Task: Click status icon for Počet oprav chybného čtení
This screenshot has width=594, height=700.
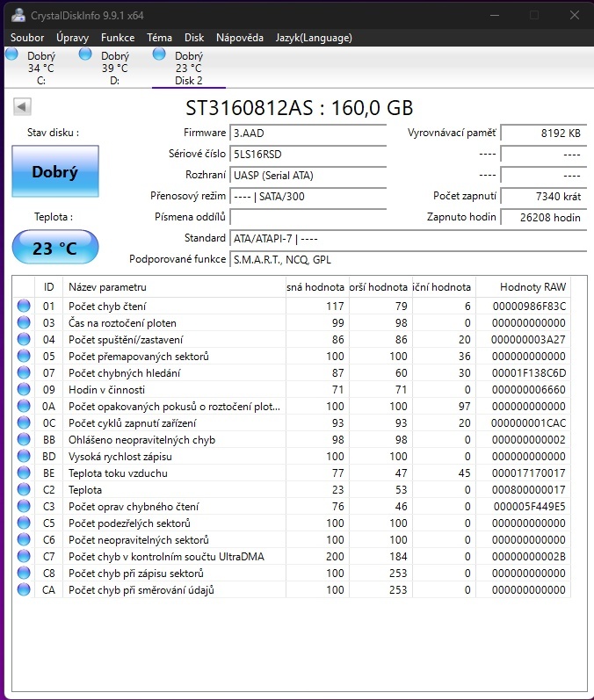Action: pos(24,506)
